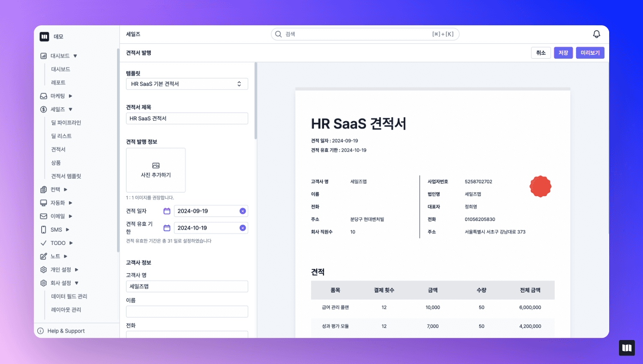Click the red seal stamp in preview
The width and height of the screenshot is (643, 364).
pos(541,186)
